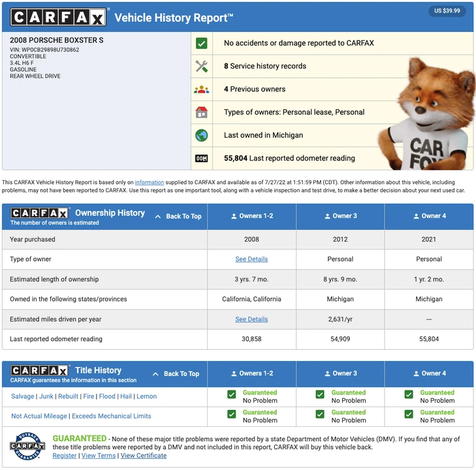Click the green checkmark beside No accidents
The height and width of the screenshot is (470, 476).
[x=202, y=43]
